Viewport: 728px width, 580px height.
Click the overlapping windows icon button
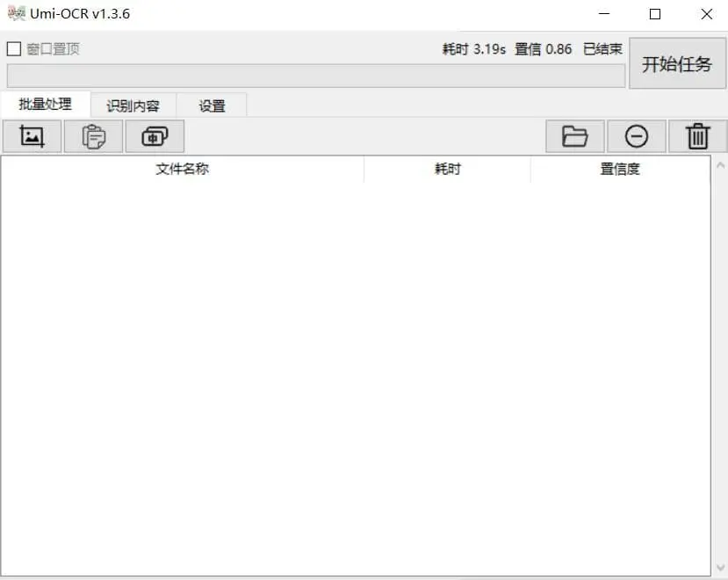click(155, 136)
